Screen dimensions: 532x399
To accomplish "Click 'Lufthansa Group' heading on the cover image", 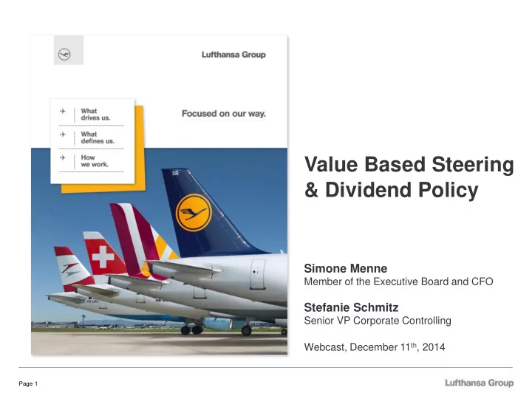I will click(x=233, y=55).
